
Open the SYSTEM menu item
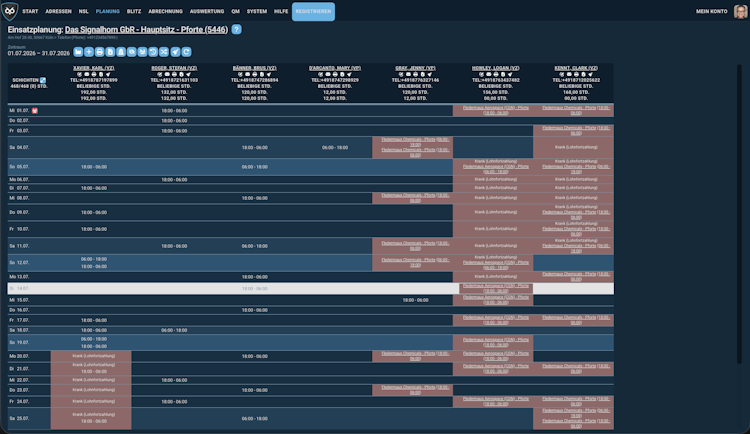coord(257,11)
